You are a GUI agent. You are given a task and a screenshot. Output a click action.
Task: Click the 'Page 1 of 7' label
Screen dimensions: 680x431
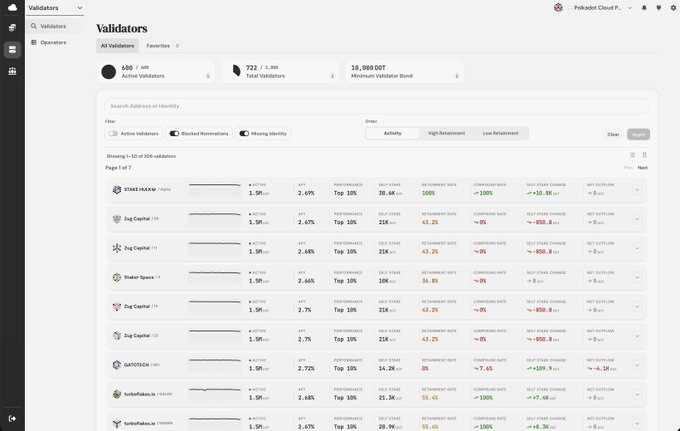pos(118,167)
